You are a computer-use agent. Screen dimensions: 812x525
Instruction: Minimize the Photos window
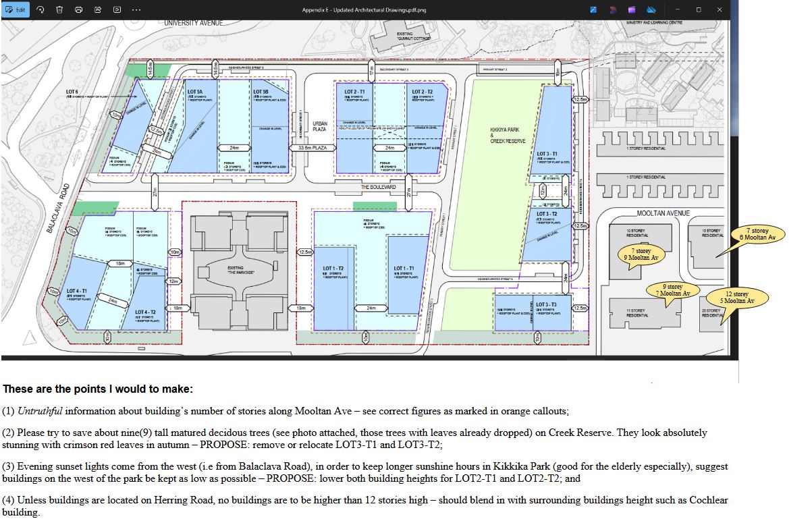[678, 9]
